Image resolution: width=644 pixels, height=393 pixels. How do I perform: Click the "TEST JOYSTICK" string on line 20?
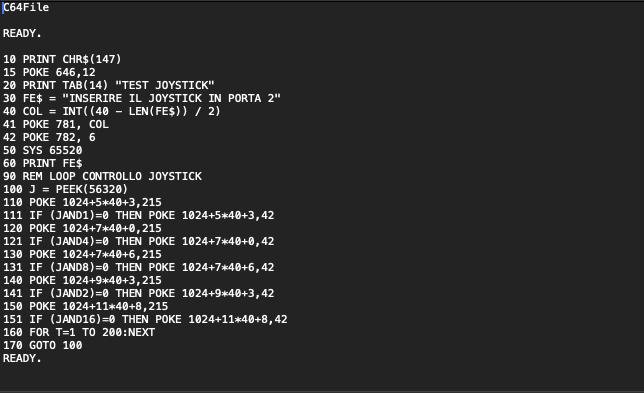click(x=165, y=85)
